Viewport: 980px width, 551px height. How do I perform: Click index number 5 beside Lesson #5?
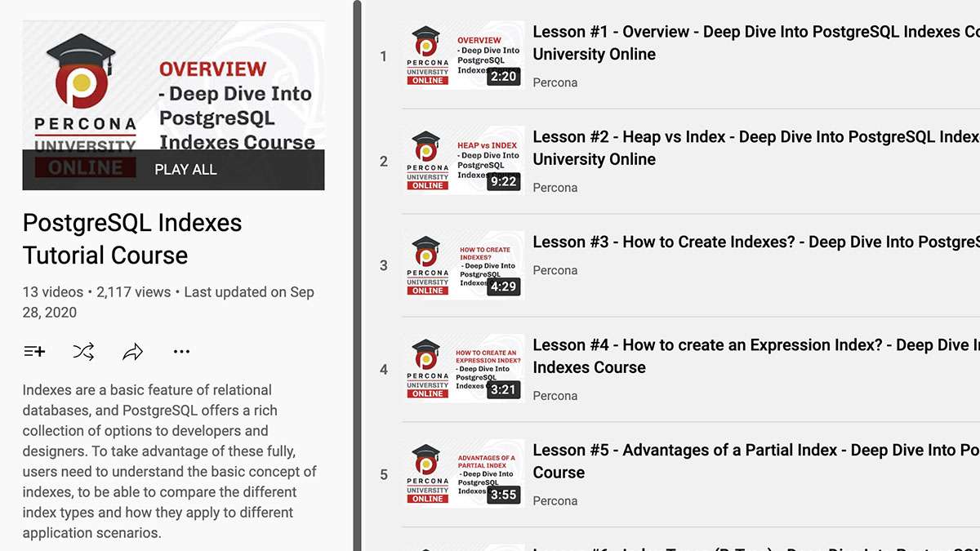[x=384, y=475]
